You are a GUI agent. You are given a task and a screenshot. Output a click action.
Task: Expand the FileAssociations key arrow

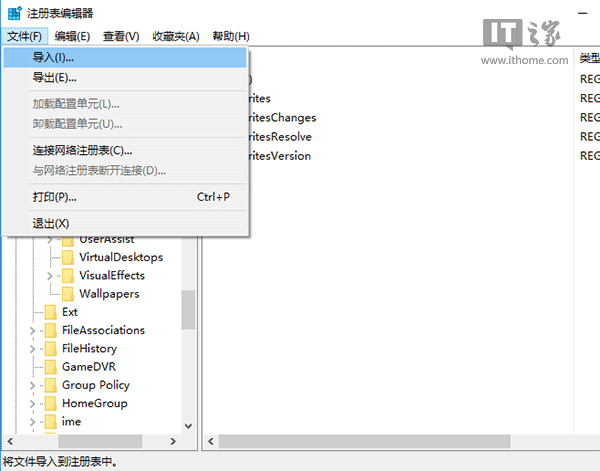click(34, 331)
